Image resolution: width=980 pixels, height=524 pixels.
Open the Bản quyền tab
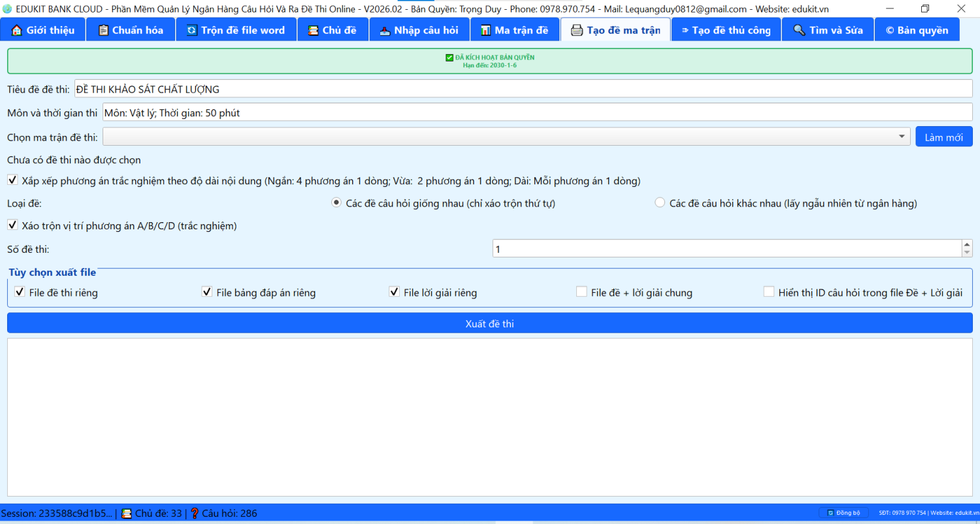(917, 31)
